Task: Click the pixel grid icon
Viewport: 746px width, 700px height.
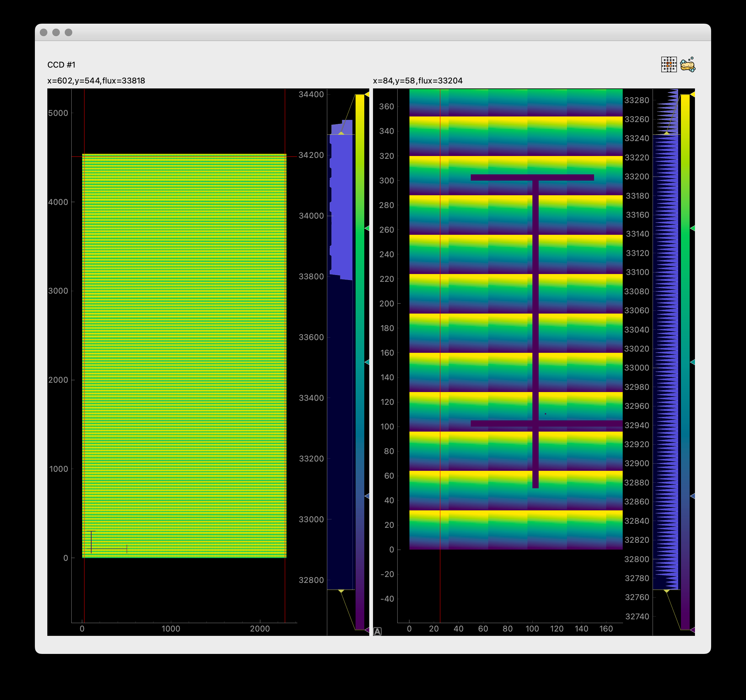Action: coord(669,64)
